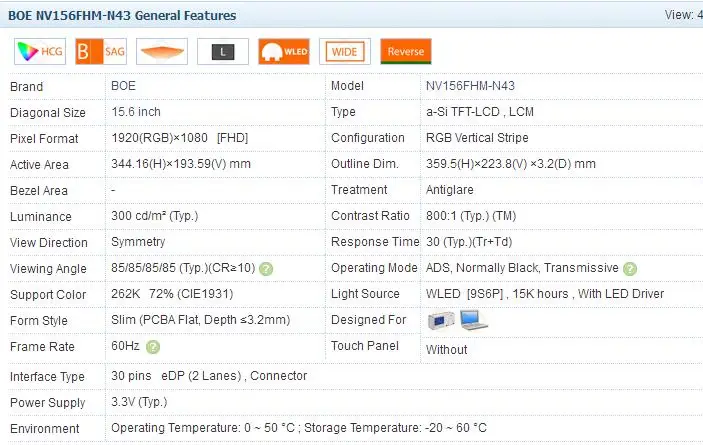Click the 'Contrast Ratio' row label
The image size is (703, 445).
point(370,216)
